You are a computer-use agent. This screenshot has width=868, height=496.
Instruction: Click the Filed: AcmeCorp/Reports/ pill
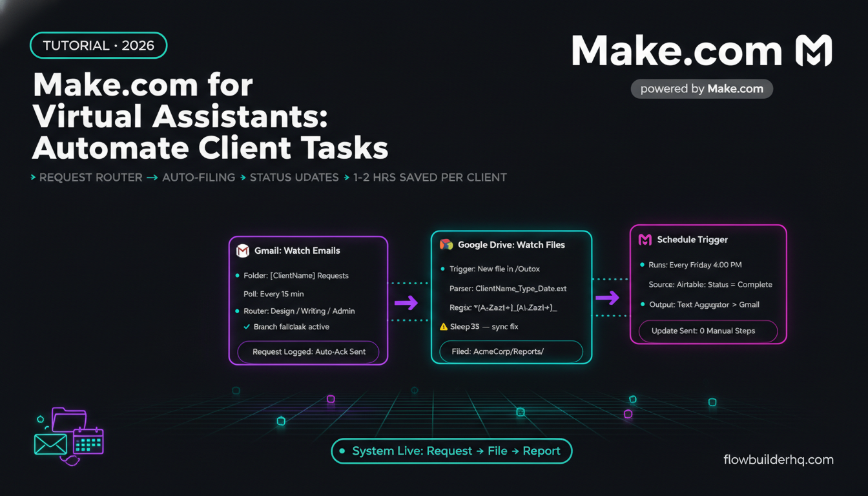click(x=512, y=352)
